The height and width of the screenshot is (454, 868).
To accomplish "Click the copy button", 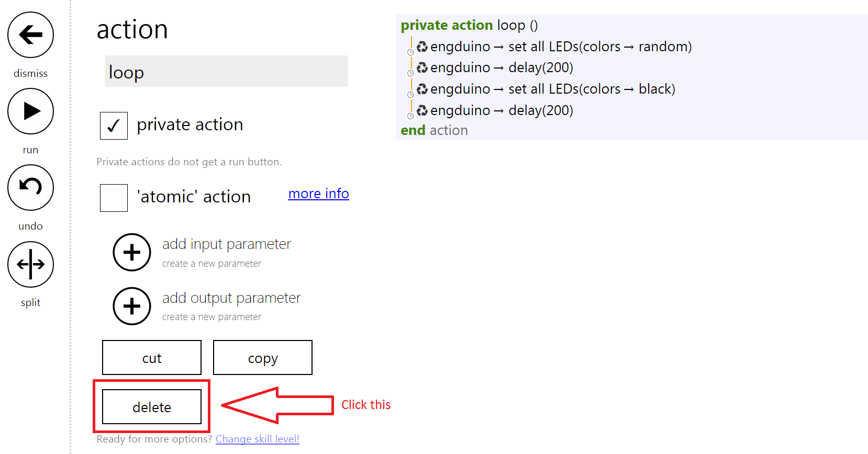I will coord(263,358).
